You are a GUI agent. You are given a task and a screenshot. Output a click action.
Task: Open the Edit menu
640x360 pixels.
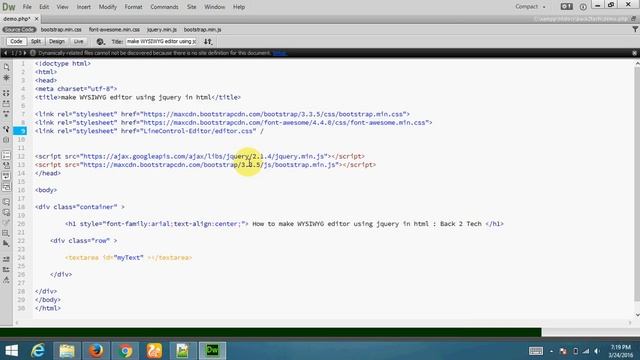tap(44, 7)
